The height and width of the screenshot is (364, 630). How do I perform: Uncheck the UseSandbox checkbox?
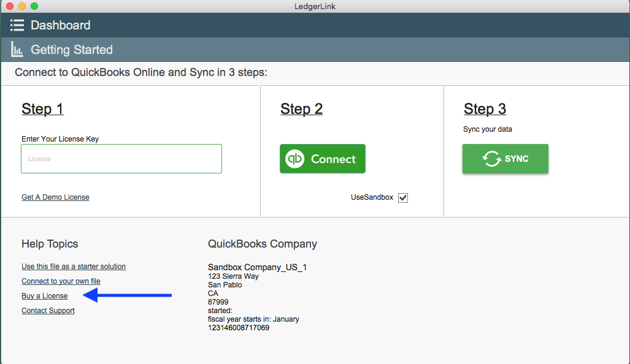(403, 197)
